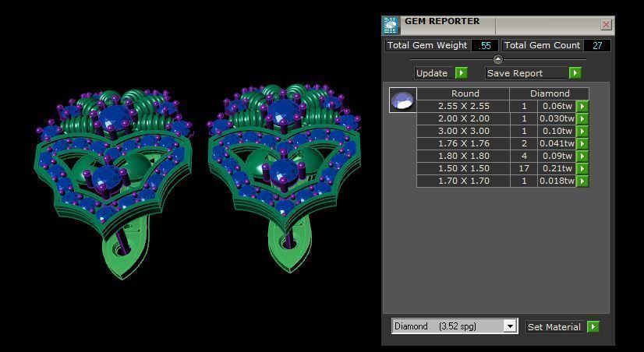Image resolution: width=644 pixels, height=352 pixels.
Task: Click the green arrow next to Save Report
Action: tap(575, 73)
